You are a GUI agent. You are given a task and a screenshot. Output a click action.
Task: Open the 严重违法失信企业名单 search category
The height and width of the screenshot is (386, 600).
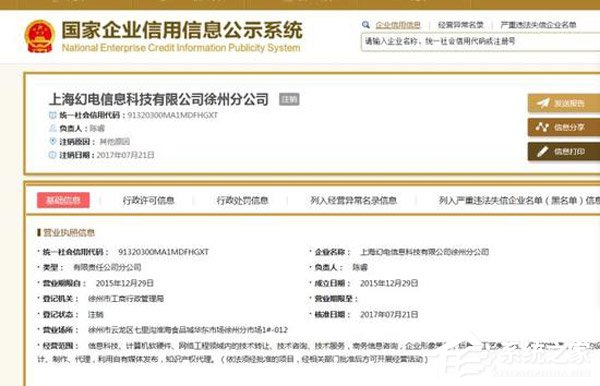[x=538, y=25]
